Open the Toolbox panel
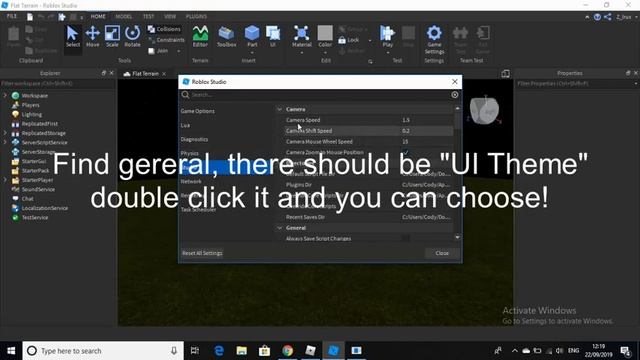The height and width of the screenshot is (360, 640). click(x=227, y=37)
